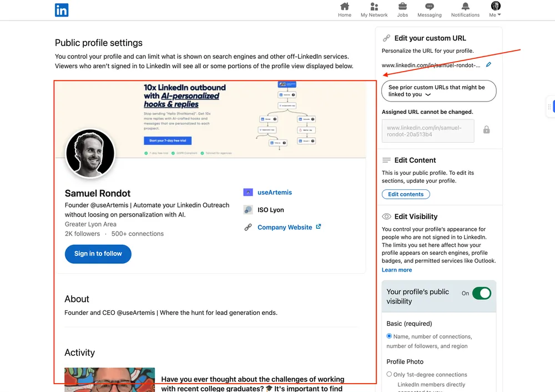Open My Network page

(x=374, y=9)
